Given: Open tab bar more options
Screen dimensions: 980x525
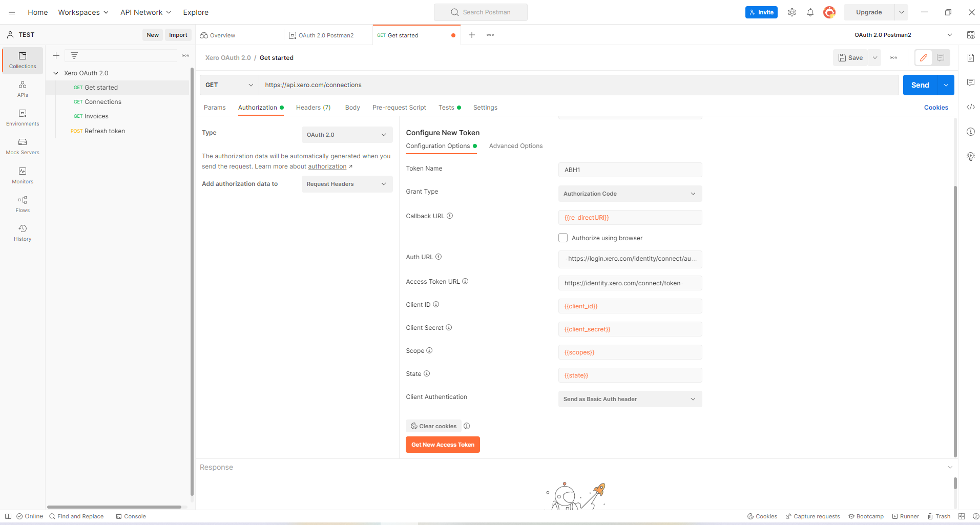Looking at the screenshot, I should click(x=490, y=35).
